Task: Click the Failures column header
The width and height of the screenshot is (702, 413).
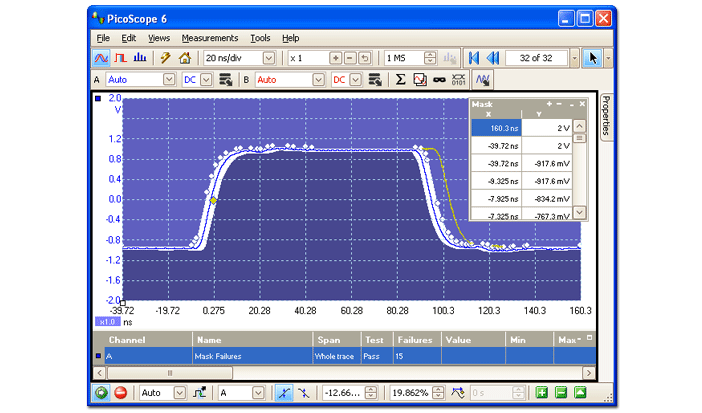Action: click(x=417, y=340)
